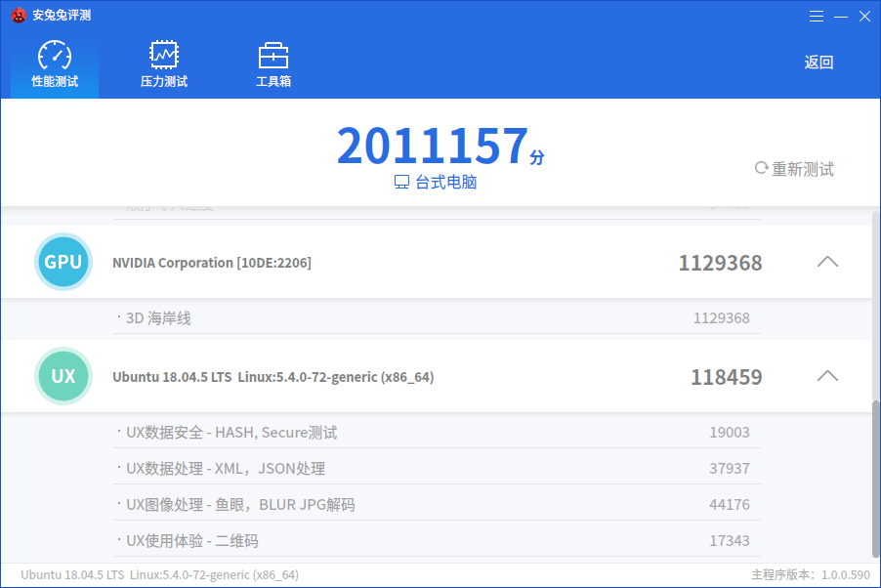Open the hamburger menu in title bar
Image resolution: width=881 pixels, height=588 pixels.
pyautogui.click(x=817, y=17)
